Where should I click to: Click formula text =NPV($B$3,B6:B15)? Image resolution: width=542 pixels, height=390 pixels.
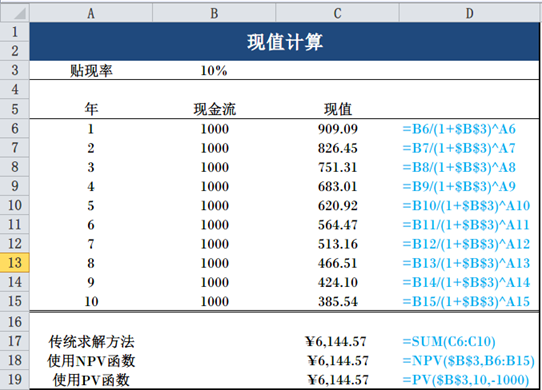tap(469, 361)
